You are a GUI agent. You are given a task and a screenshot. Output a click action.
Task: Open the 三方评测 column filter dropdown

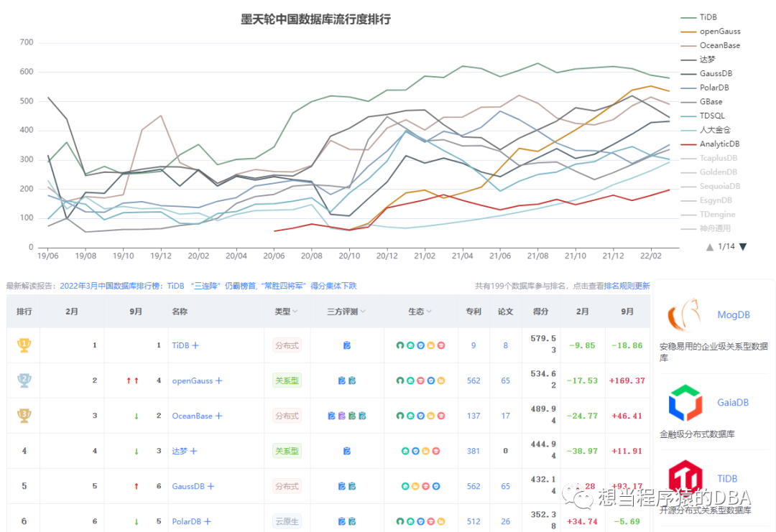click(x=363, y=312)
